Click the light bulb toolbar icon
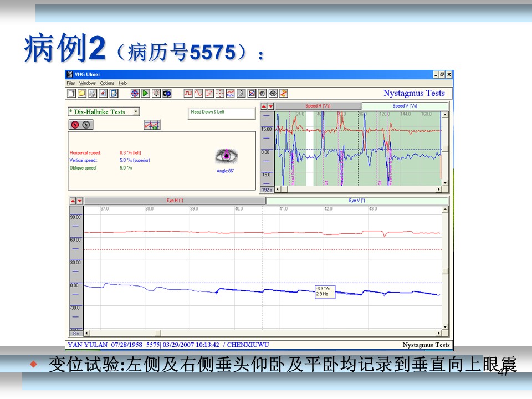This screenshot has height=399, width=532. pyautogui.click(x=156, y=93)
